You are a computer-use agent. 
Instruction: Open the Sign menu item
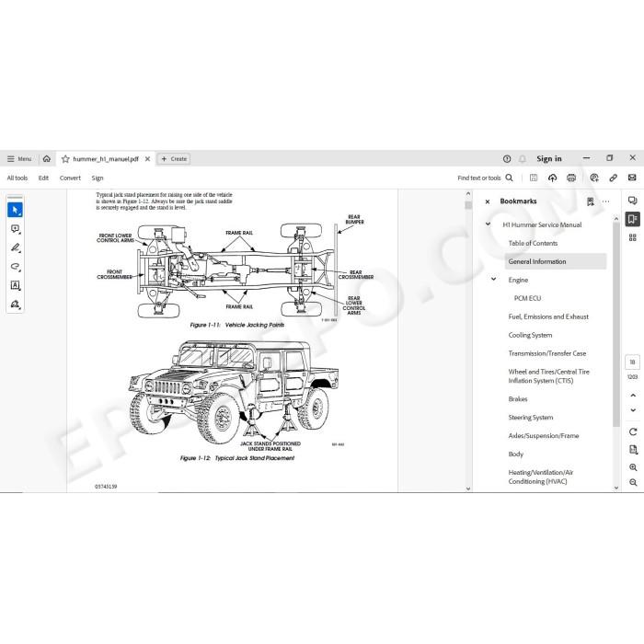tap(98, 178)
